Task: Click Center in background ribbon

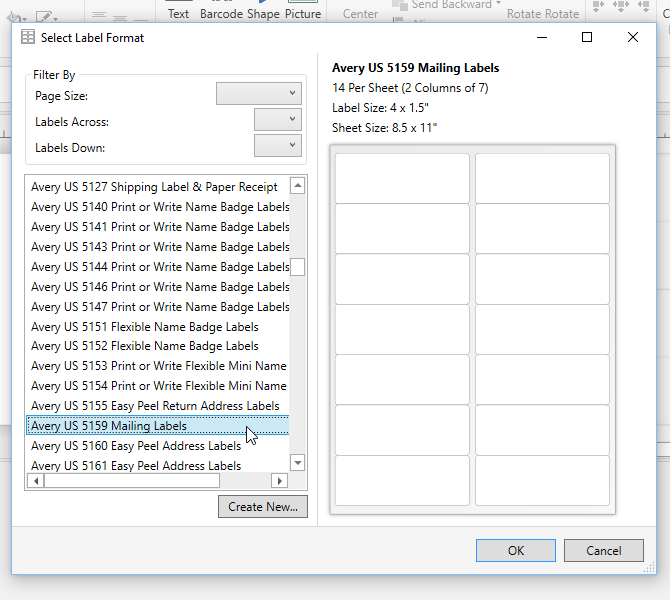Action: point(360,14)
